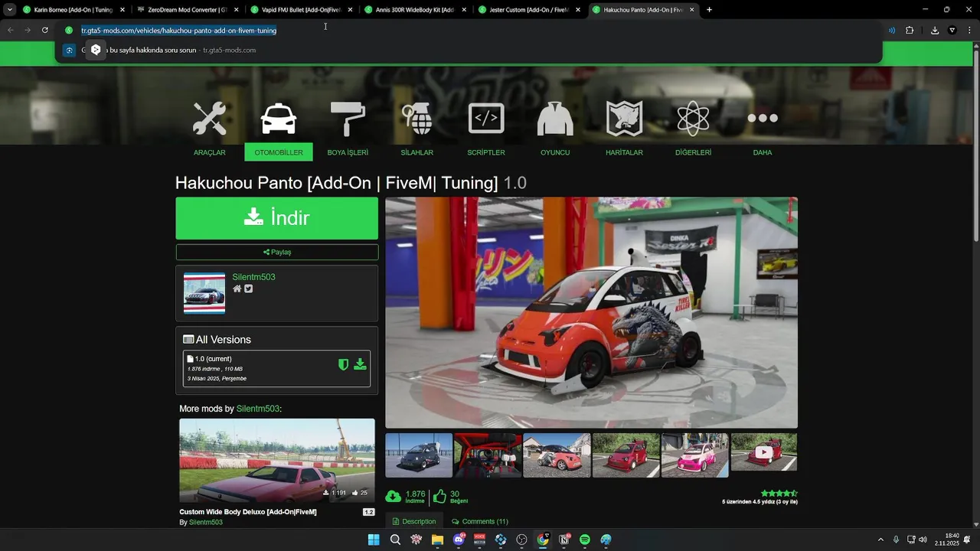Open a new browser tab
Image resolution: width=980 pixels, height=551 pixels.
(x=709, y=10)
